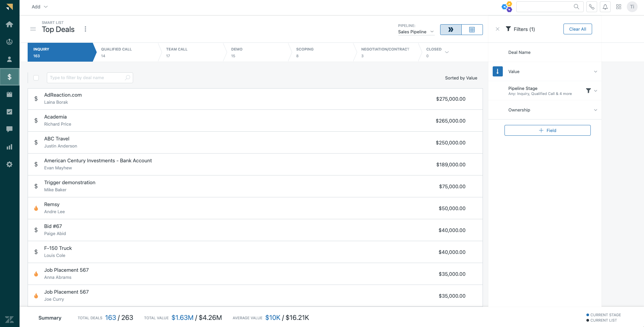Close the Filters panel
644x327 pixels.
click(497, 29)
